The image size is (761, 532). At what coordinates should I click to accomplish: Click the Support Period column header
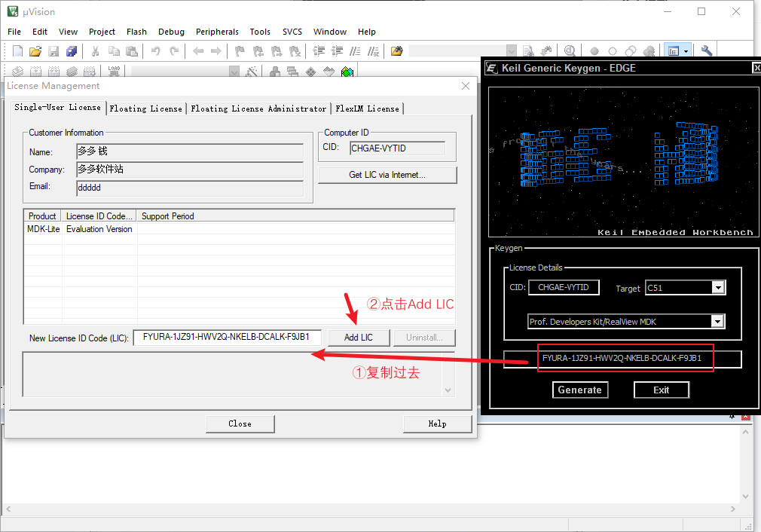295,216
